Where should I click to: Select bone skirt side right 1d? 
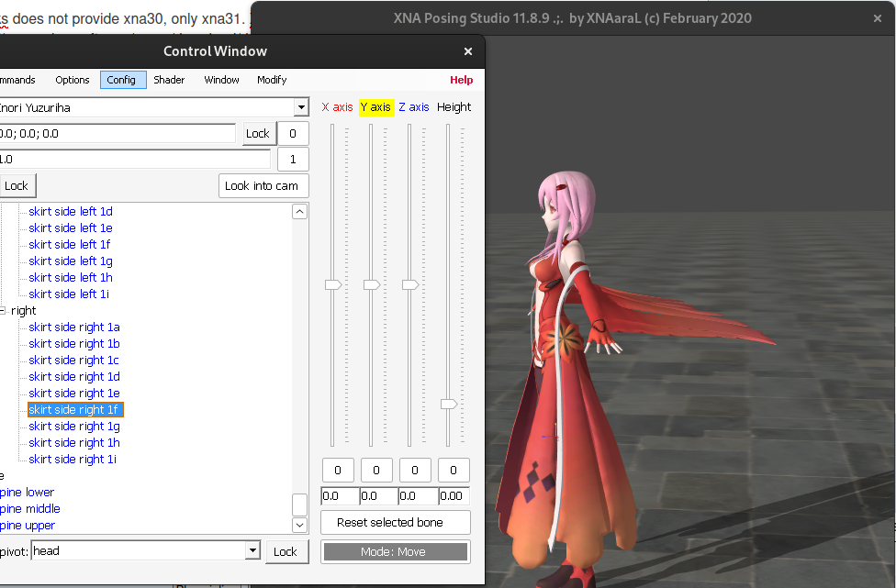[x=74, y=377]
